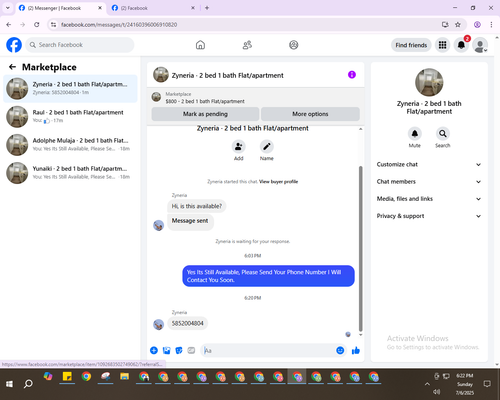Open the $800 Marketplace listing banner
Screen dimensions: 500x400
[255, 98]
